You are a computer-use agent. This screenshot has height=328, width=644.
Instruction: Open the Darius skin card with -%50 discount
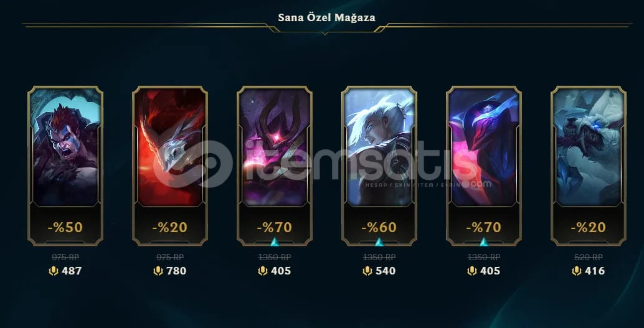pos(65,166)
